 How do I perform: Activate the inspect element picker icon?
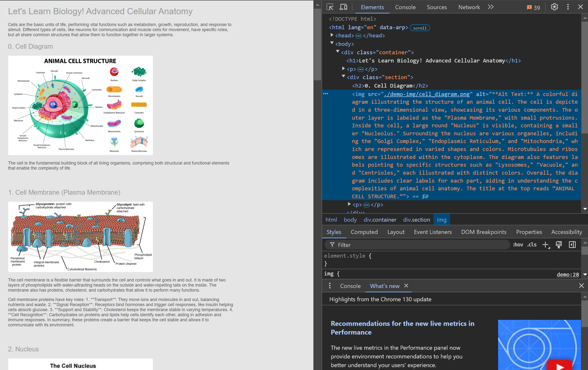coord(330,7)
